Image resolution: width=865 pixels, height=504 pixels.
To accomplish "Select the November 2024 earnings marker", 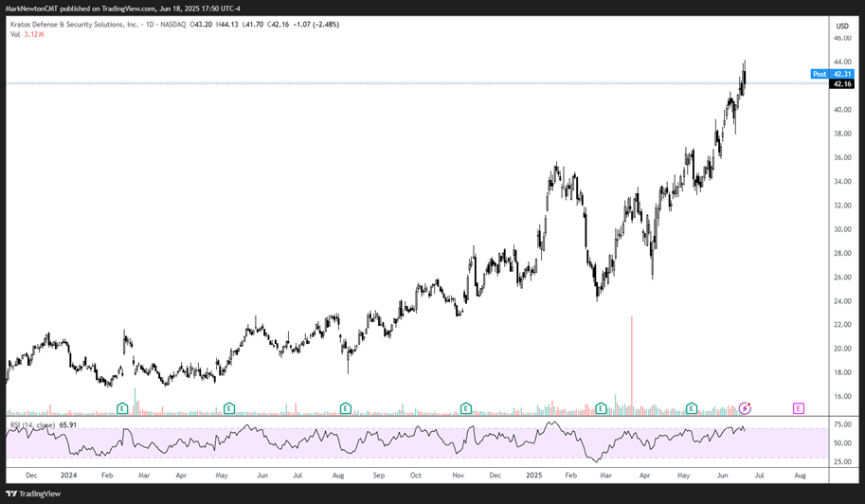I will point(466,408).
